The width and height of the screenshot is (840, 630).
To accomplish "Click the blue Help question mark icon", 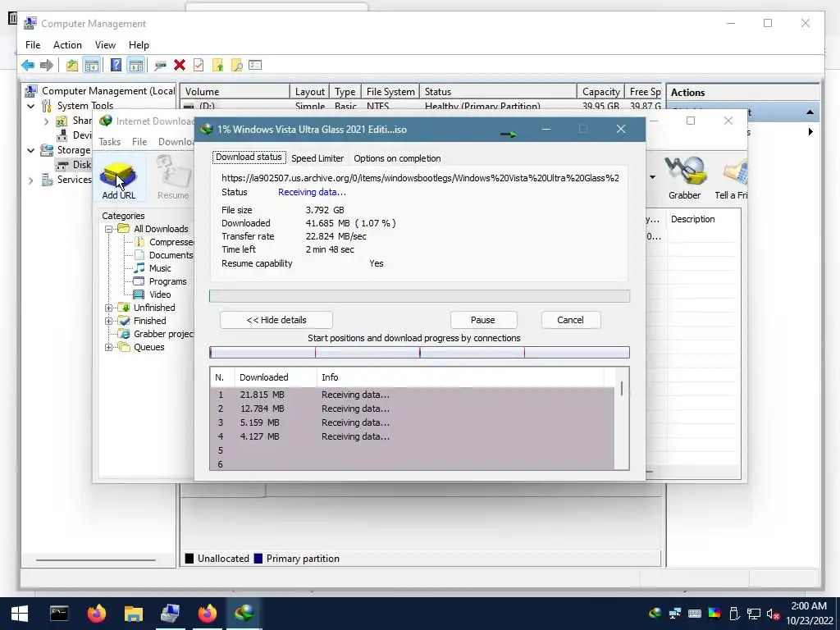I will click(x=116, y=65).
